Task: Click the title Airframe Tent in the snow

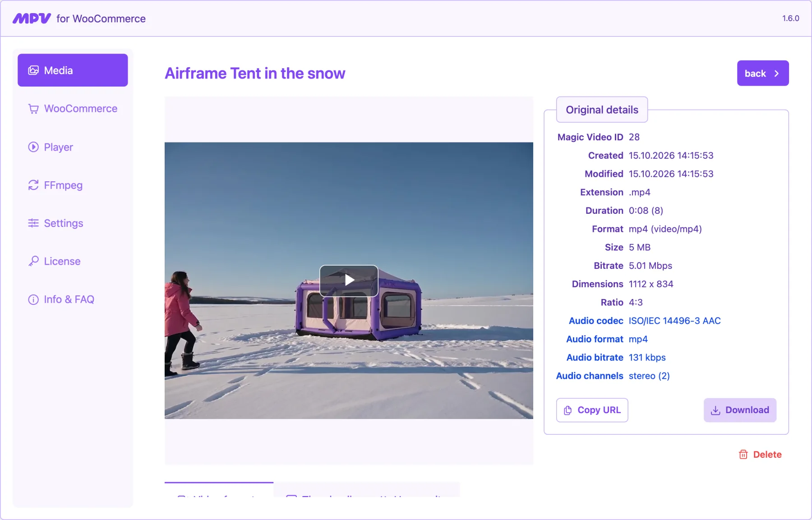Action: click(x=255, y=73)
